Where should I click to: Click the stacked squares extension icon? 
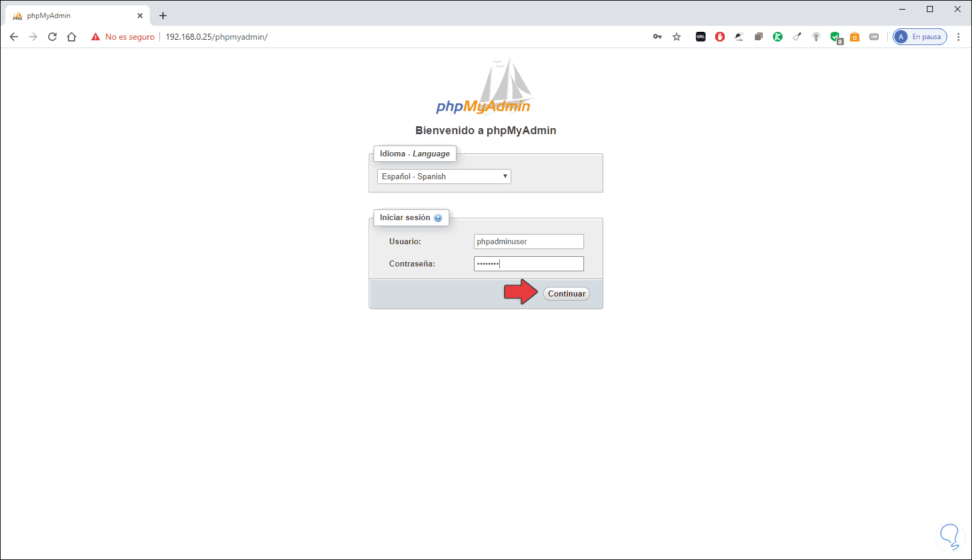[x=758, y=37]
